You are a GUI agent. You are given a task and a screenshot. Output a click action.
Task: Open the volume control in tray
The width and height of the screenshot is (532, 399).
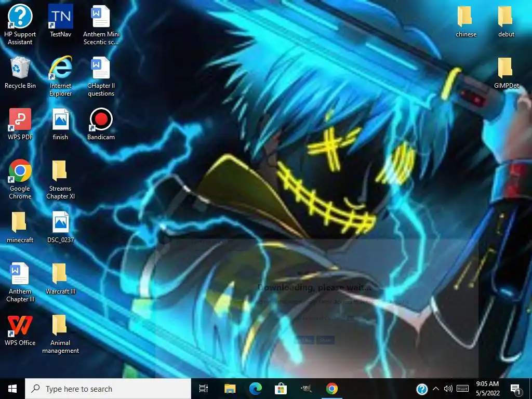click(448, 389)
